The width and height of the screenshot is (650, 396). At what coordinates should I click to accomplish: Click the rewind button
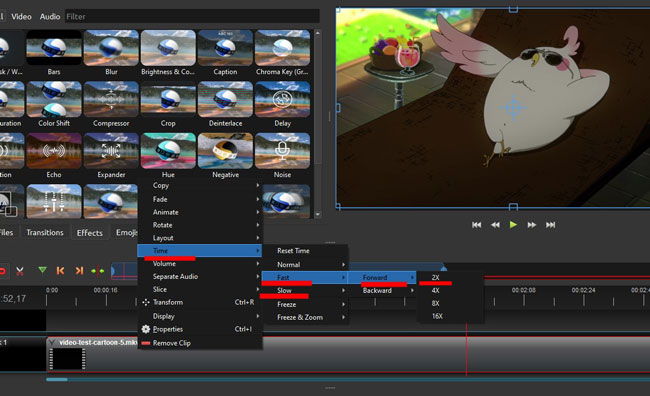495,225
